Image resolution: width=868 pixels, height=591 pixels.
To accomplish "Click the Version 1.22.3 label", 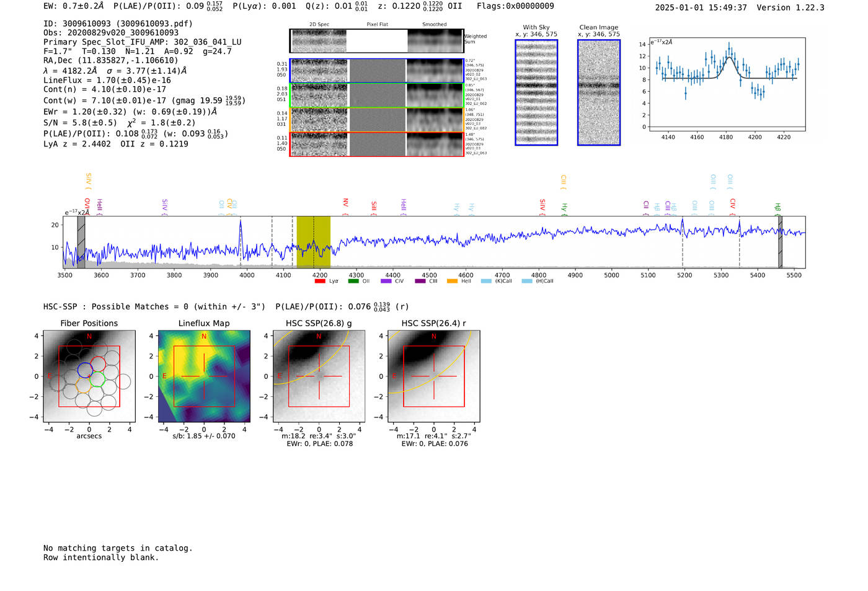I will (790, 7).
